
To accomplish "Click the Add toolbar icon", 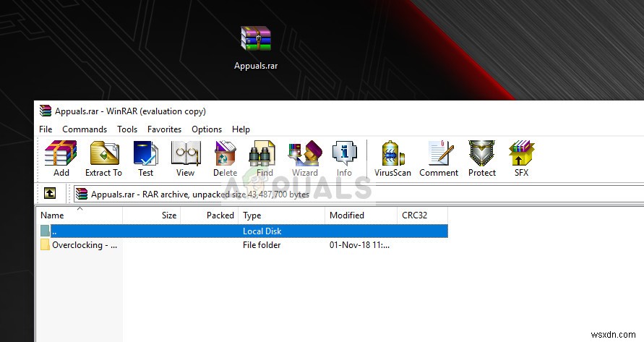I will tap(61, 158).
